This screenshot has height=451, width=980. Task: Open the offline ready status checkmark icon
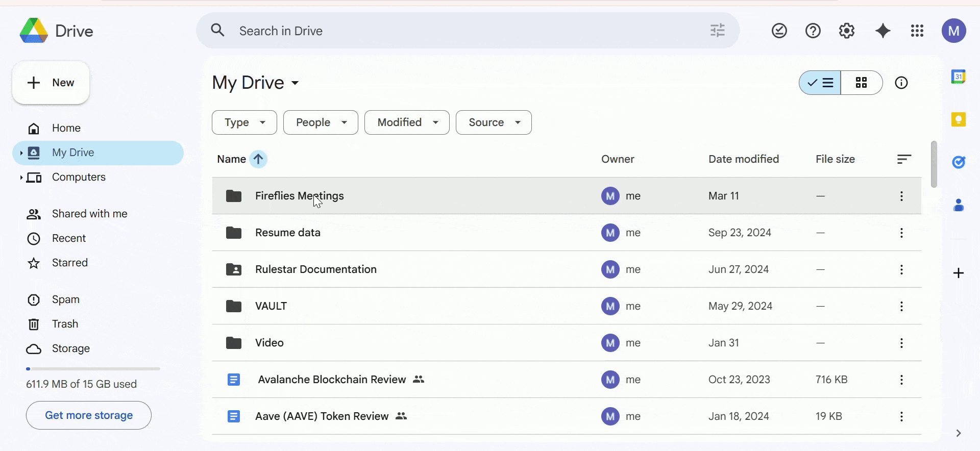[779, 31]
